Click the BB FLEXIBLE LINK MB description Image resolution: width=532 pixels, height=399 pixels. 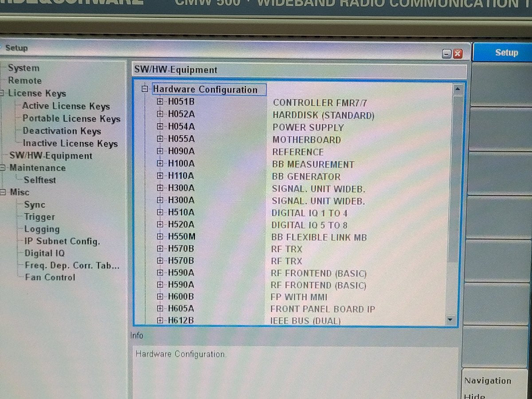[x=319, y=238]
